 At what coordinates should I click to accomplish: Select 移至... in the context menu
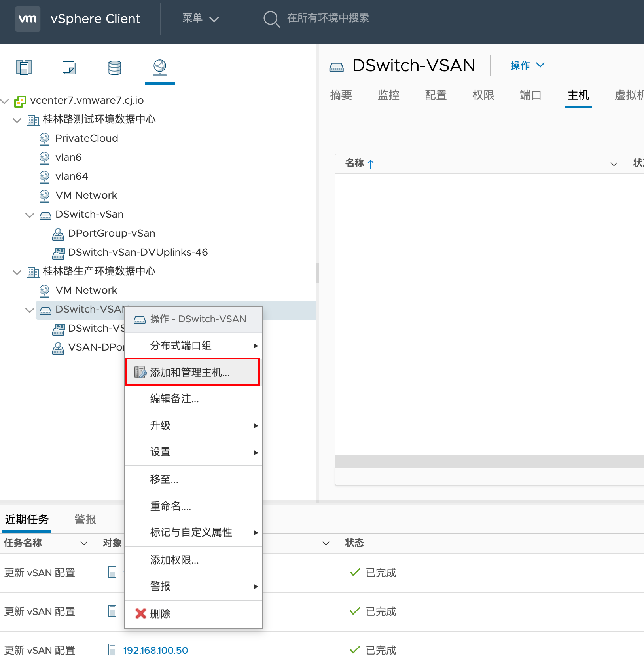coord(193,479)
